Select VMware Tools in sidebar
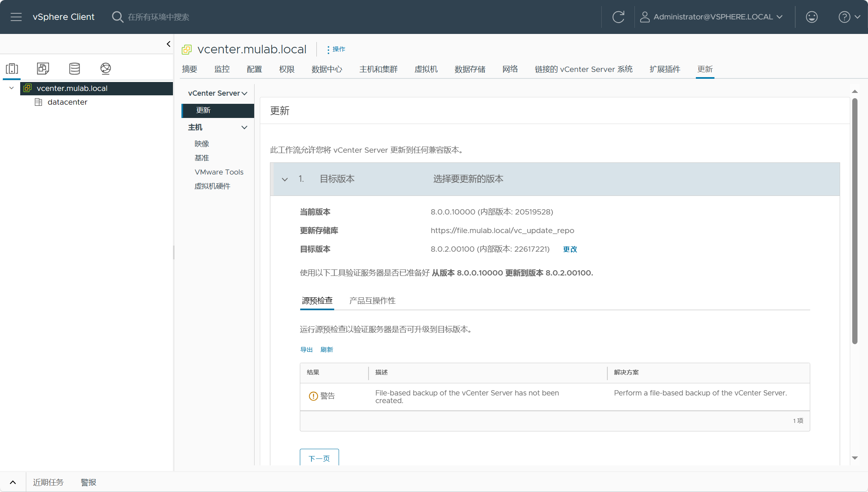Screen dimensions: 868x492 point(219,172)
